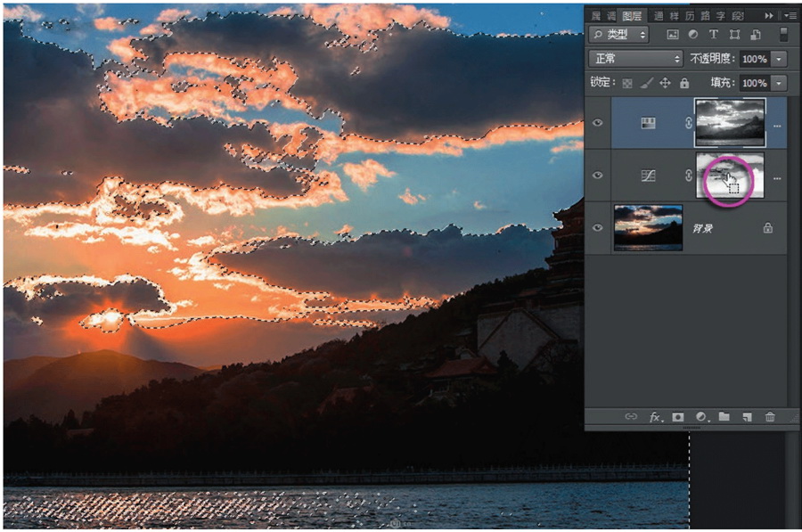Open the 正常 blend mode dropdown
Image resolution: width=802 pixels, height=532 pixels.
tap(636, 59)
